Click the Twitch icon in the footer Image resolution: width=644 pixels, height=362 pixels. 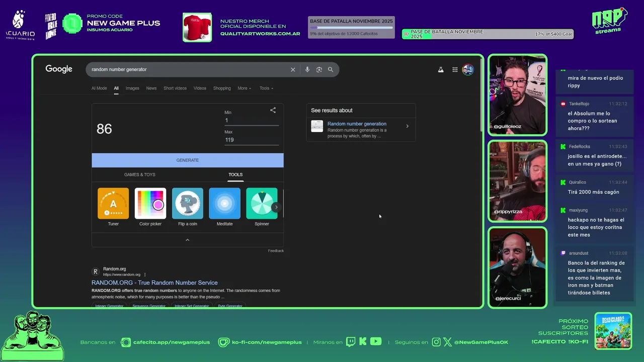pyautogui.click(x=351, y=342)
